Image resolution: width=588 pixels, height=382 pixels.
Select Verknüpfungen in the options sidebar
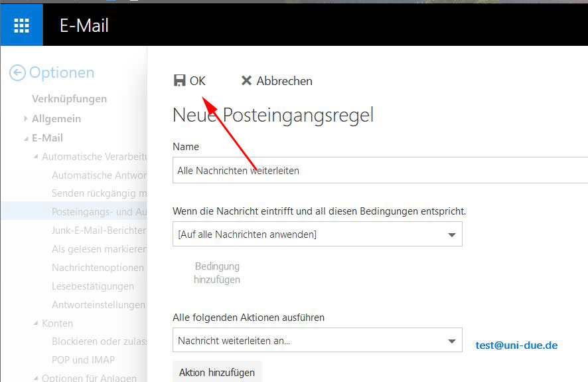pos(69,99)
